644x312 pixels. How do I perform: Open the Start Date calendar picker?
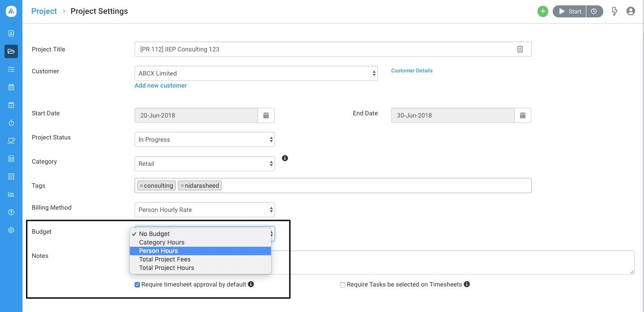coord(266,115)
